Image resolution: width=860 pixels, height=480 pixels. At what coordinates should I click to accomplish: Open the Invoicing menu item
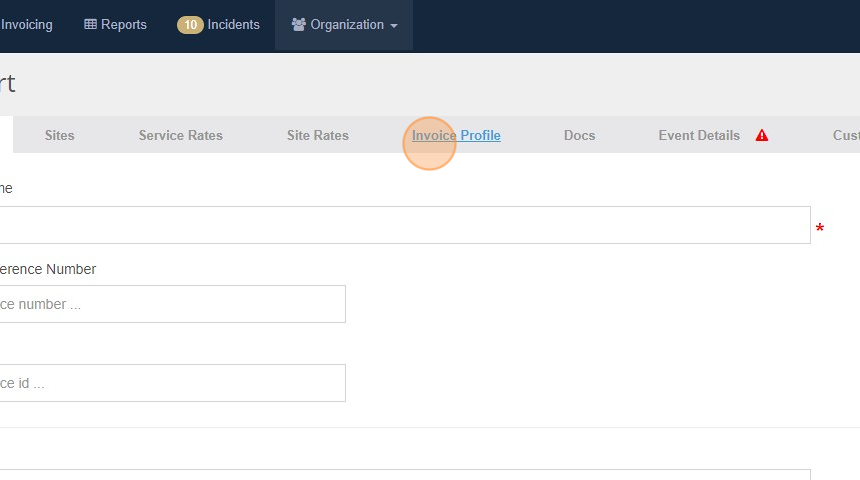[x=26, y=25]
